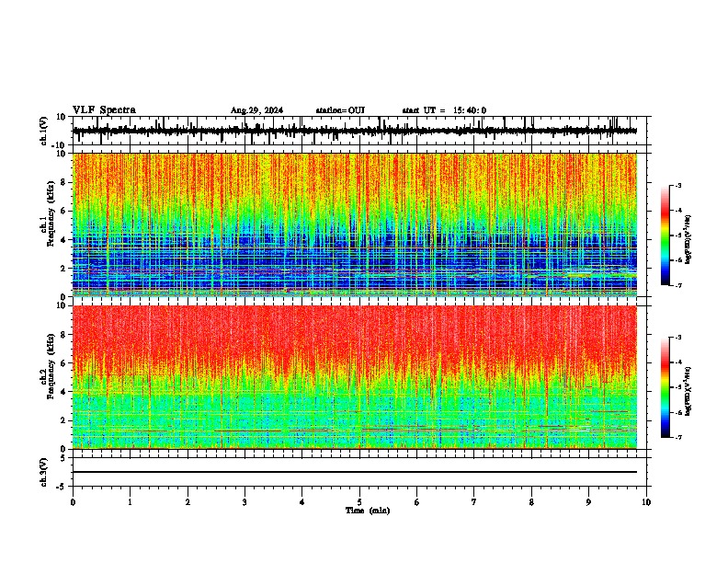Screen dimensions: 728x563
Task: Click the ch.2 spectrogram "4" kHz tick label
Action: pos(64,392)
